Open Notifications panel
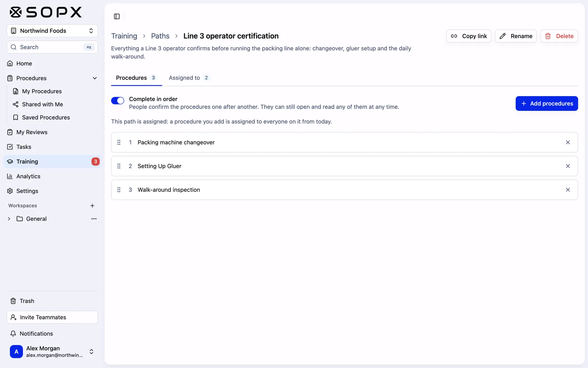Screen dimensions: 588x368 [52, 333]
